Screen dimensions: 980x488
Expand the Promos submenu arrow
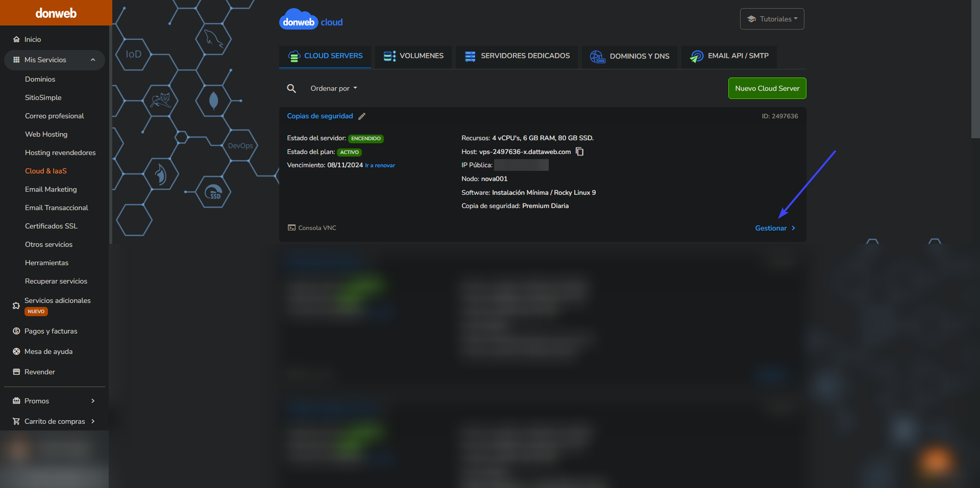pyautogui.click(x=93, y=401)
